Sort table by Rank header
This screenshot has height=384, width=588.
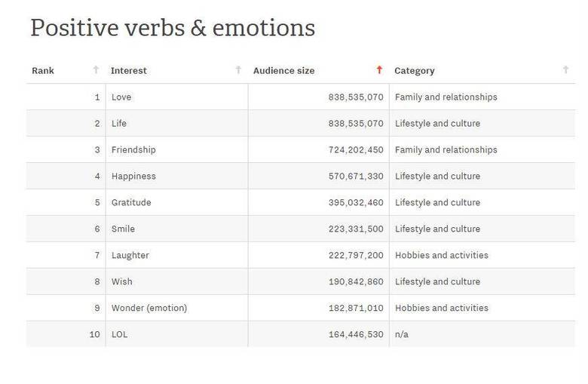pyautogui.click(x=43, y=71)
